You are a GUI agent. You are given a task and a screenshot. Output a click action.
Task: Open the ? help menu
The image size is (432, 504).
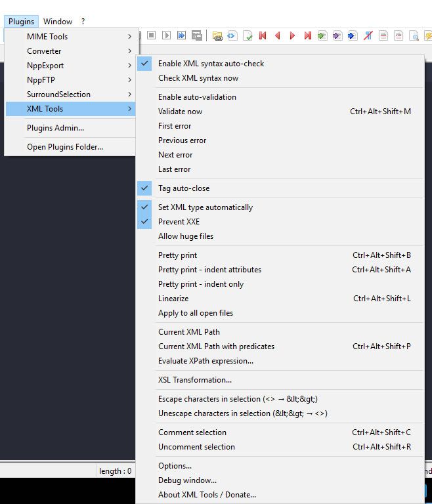(x=83, y=22)
